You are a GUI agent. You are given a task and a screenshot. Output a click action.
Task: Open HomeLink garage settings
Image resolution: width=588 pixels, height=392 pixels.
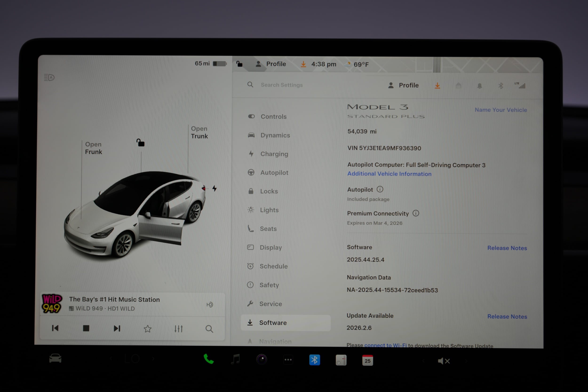pyautogui.click(x=458, y=86)
